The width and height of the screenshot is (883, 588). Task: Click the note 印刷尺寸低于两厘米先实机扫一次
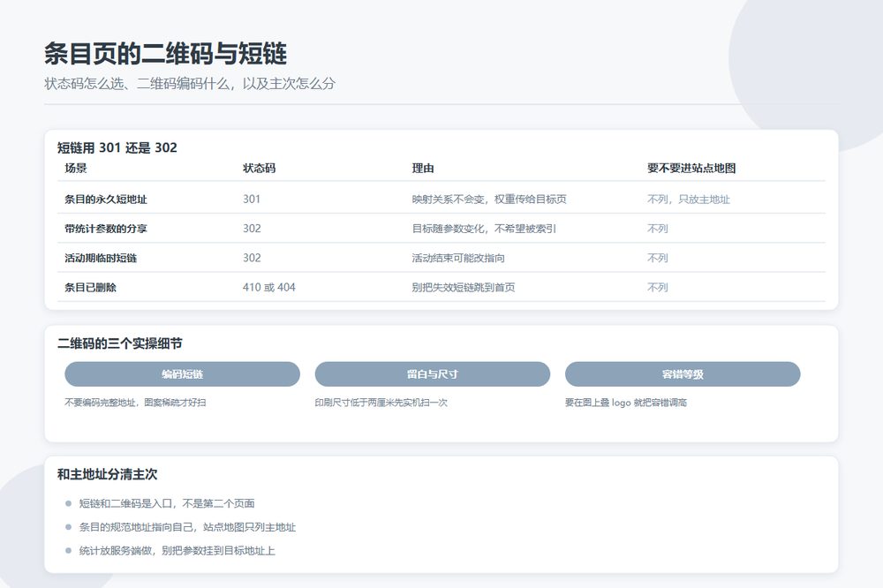click(x=381, y=403)
